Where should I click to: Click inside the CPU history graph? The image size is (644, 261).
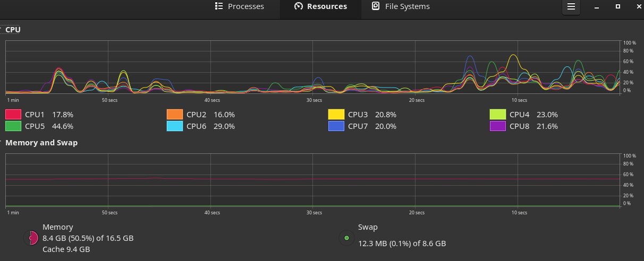click(x=312, y=67)
